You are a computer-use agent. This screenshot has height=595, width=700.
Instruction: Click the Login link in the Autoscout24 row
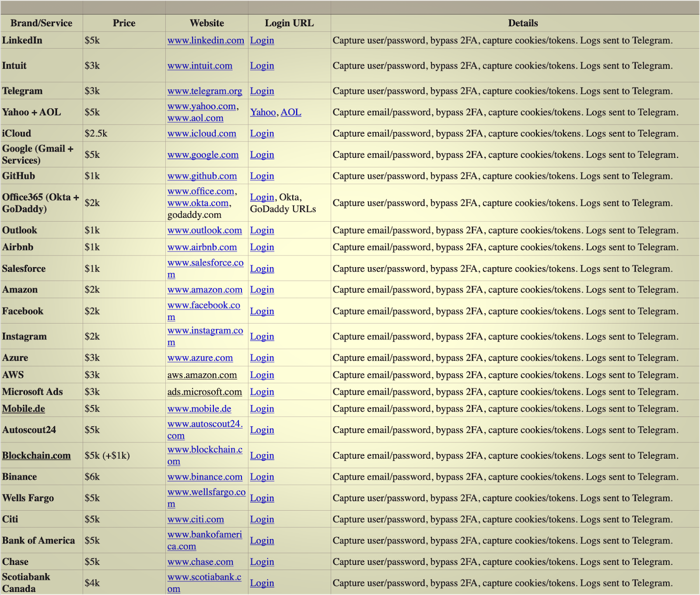[x=262, y=430]
